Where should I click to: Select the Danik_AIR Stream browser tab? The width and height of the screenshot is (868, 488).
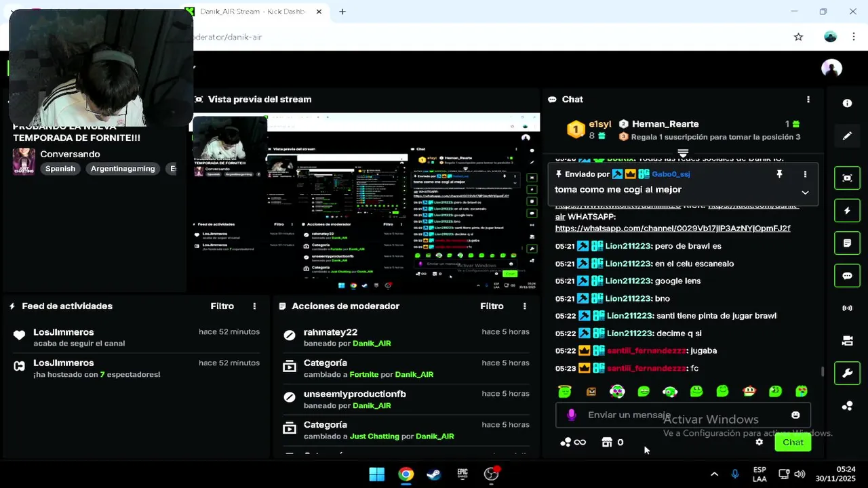click(254, 12)
